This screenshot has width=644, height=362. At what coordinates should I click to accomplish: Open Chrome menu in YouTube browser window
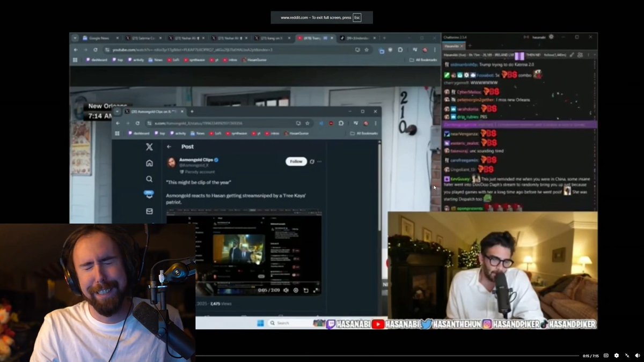434,49
